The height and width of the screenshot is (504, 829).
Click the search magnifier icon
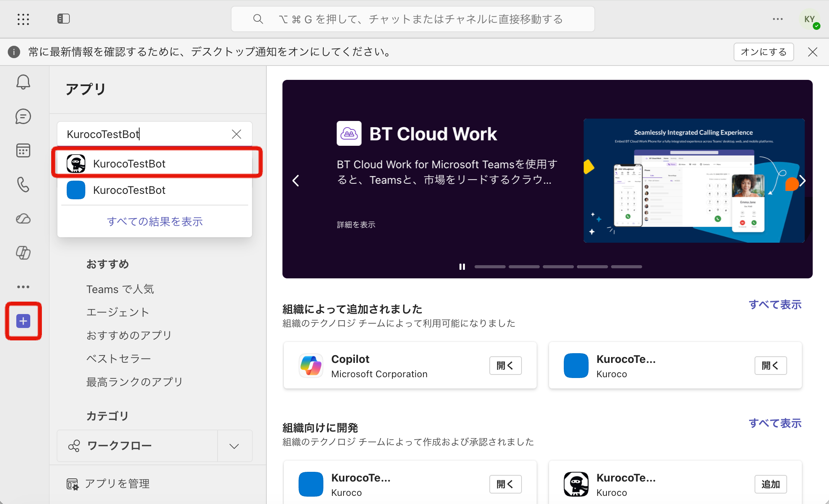258,19
